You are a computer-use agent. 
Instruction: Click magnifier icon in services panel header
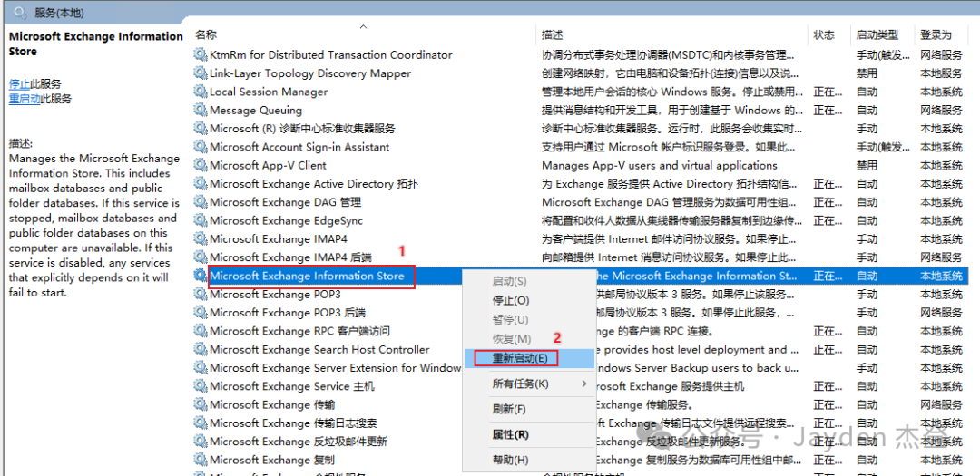(19, 12)
